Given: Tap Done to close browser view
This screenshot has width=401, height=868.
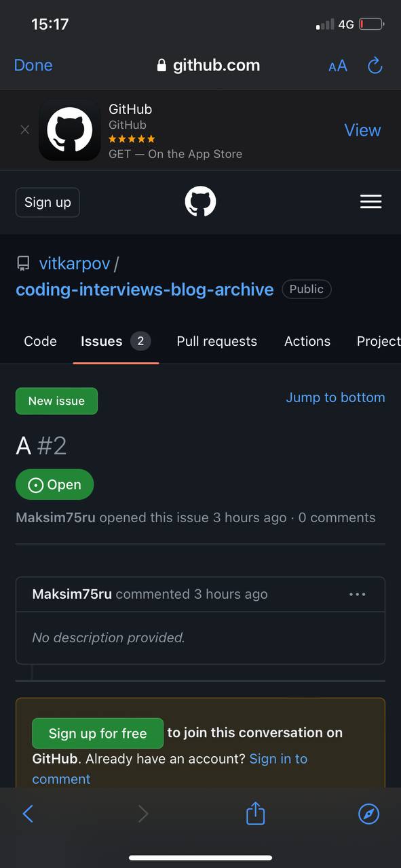Looking at the screenshot, I should [x=33, y=65].
